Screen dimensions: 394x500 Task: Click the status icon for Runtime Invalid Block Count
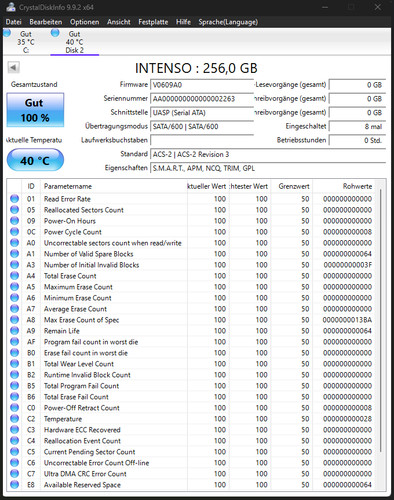(14, 375)
